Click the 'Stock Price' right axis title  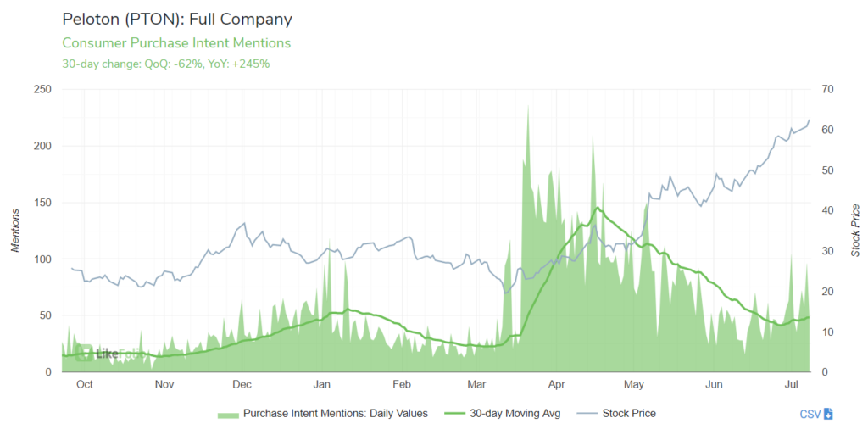pyautogui.click(x=856, y=231)
